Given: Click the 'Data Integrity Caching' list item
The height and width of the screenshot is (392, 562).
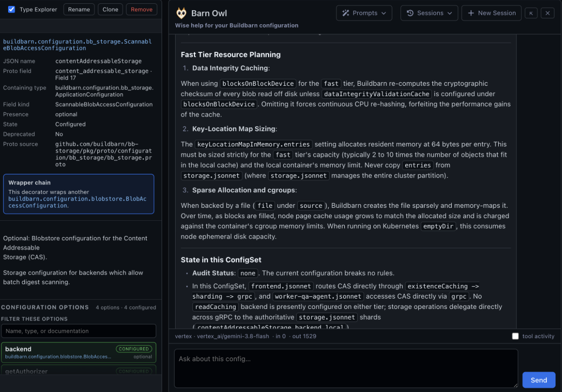Looking at the screenshot, I should tap(230, 68).
